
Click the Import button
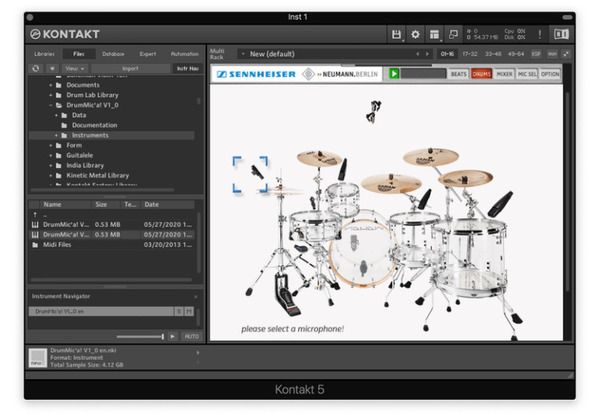(131, 68)
